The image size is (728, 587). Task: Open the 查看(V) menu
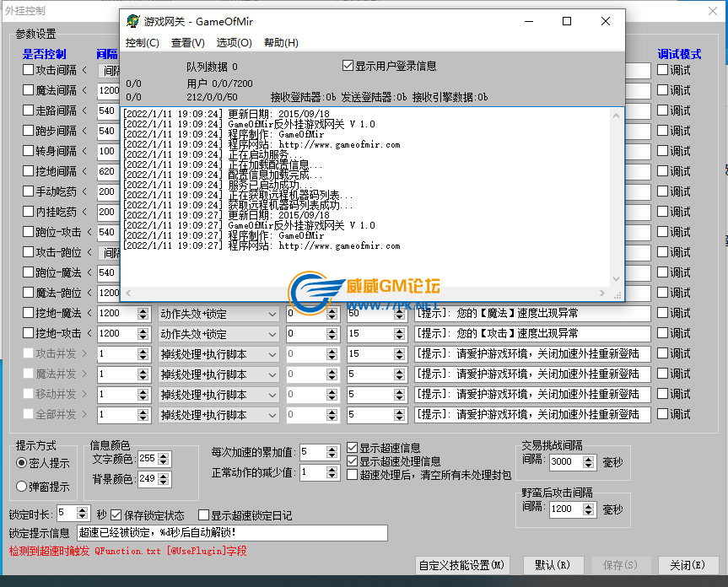(187, 43)
